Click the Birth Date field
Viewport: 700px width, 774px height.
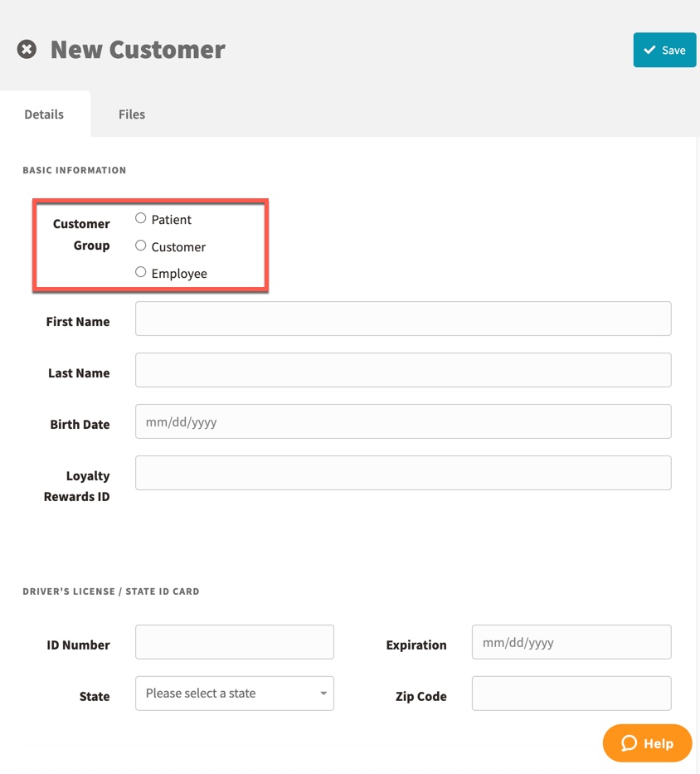[403, 421]
